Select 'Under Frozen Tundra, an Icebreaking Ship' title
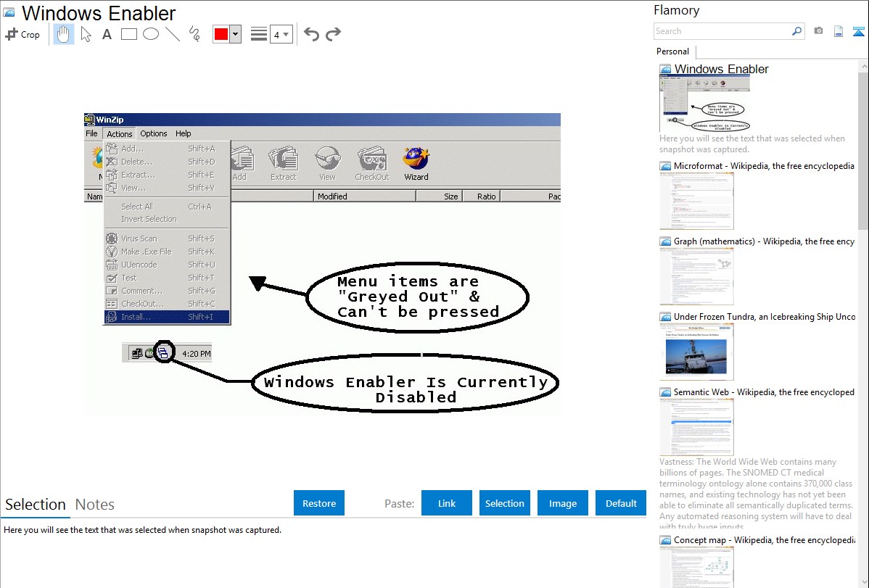The image size is (869, 588). click(x=765, y=317)
